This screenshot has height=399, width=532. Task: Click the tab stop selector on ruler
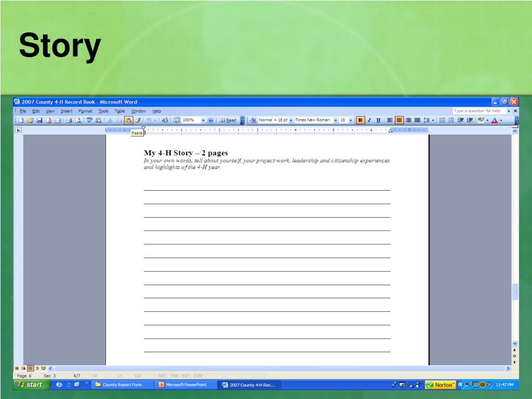(18, 130)
